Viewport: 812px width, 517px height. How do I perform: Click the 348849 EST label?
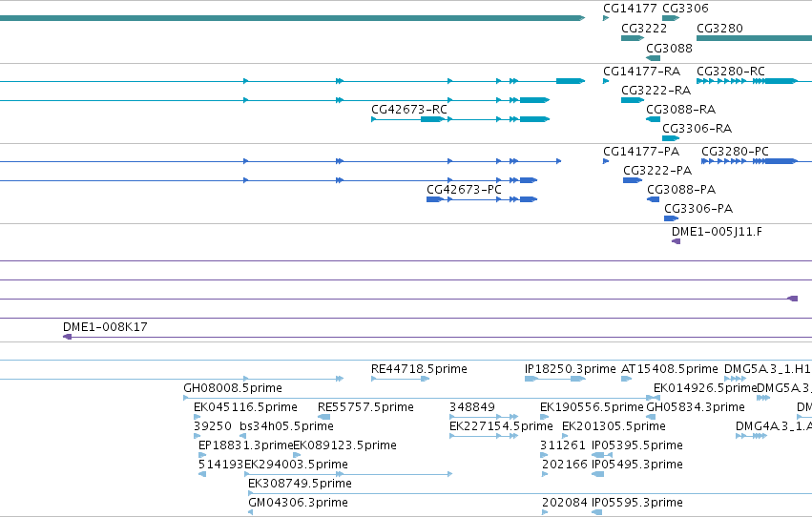pyautogui.click(x=472, y=408)
